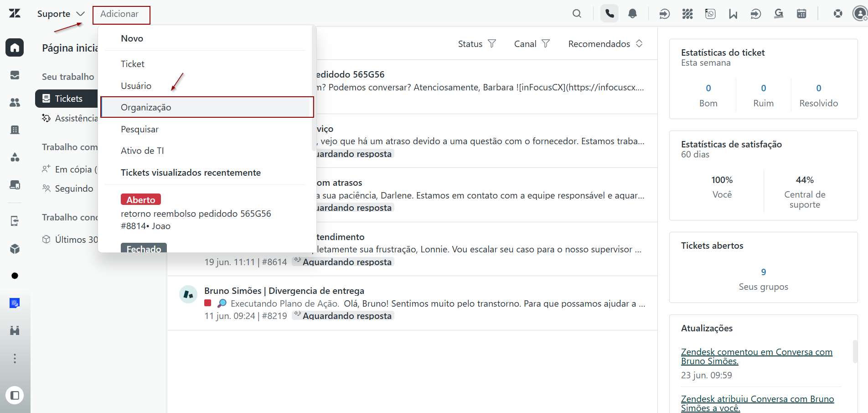868x413 pixels.
Task: Select Usuário in the Novo menu
Action: pyautogui.click(x=206, y=86)
